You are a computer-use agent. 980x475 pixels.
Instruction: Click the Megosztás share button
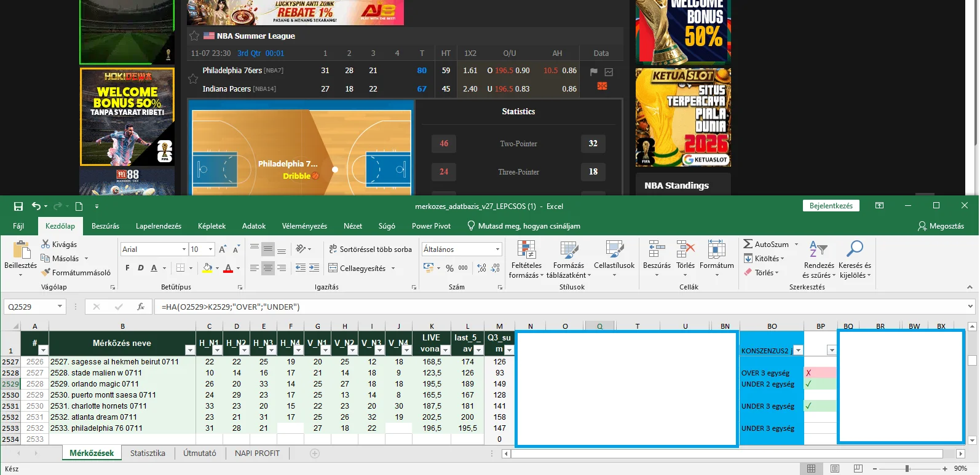point(941,226)
